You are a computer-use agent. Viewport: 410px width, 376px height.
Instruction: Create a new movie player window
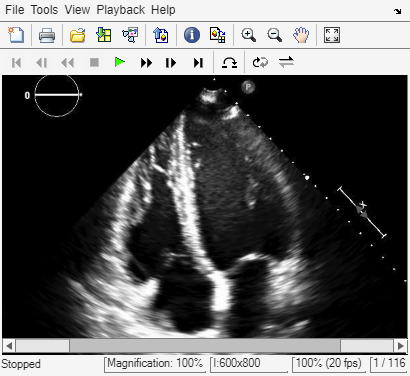click(x=16, y=35)
